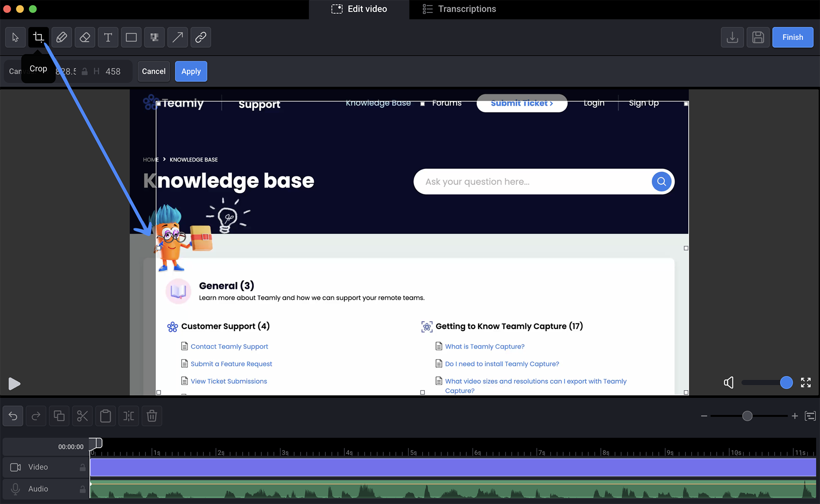The width and height of the screenshot is (820, 504).
Task: Choose the highlighter pen tool
Action: [x=62, y=37]
